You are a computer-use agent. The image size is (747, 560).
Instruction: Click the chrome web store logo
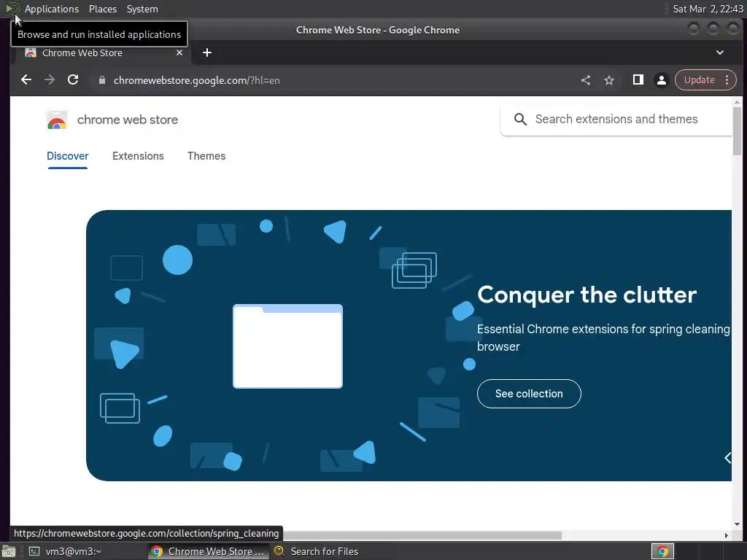pos(57,120)
